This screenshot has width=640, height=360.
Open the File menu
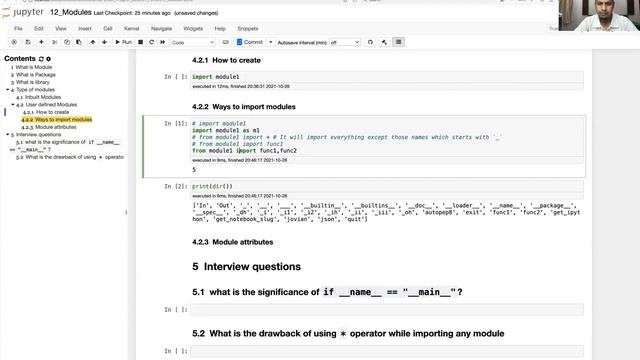pyautogui.click(x=18, y=29)
